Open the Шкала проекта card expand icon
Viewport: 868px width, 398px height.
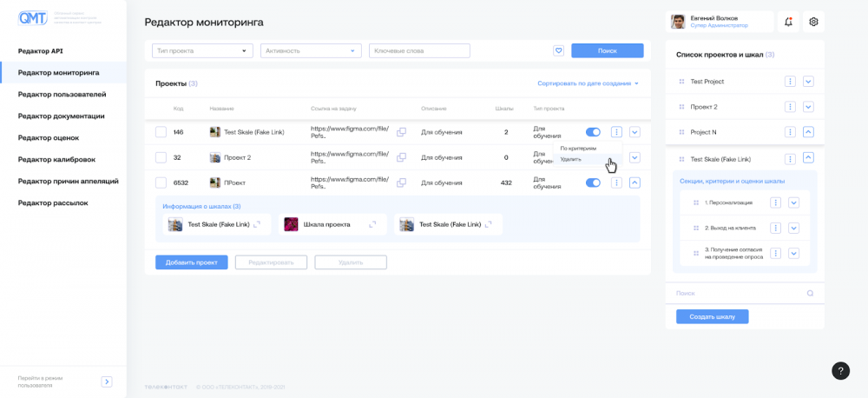[372, 224]
